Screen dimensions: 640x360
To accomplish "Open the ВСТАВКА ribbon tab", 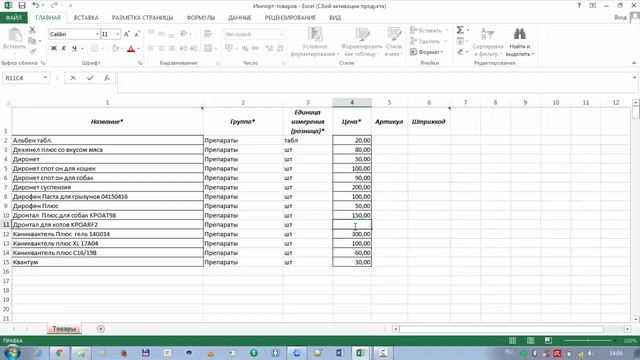I will click(86, 18).
